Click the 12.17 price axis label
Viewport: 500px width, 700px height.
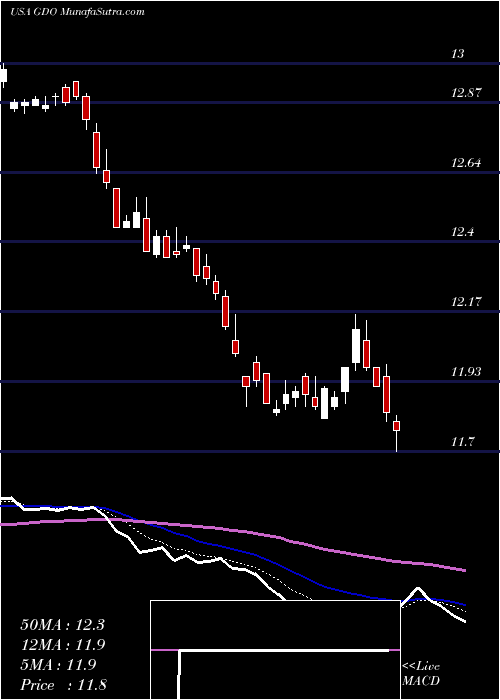click(x=466, y=302)
